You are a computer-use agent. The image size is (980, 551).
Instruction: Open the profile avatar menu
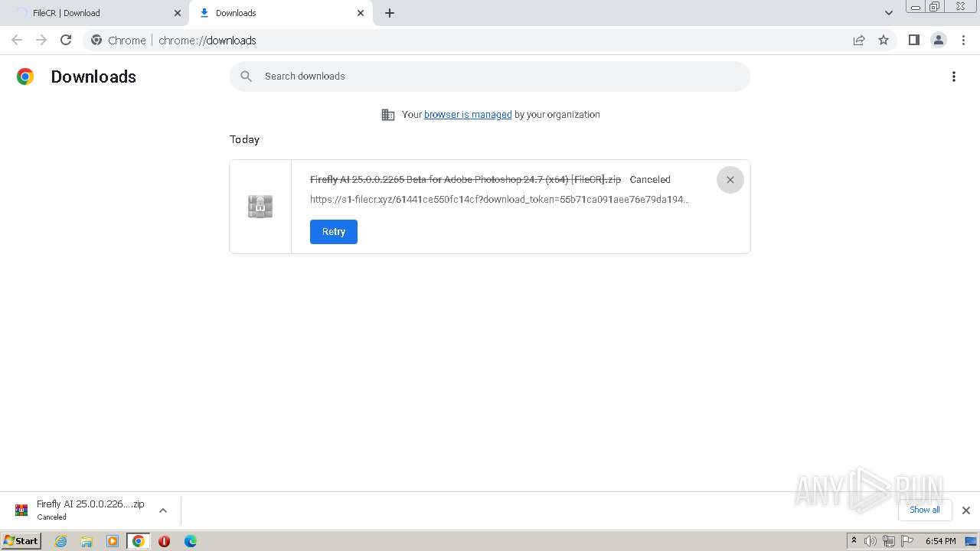938,40
